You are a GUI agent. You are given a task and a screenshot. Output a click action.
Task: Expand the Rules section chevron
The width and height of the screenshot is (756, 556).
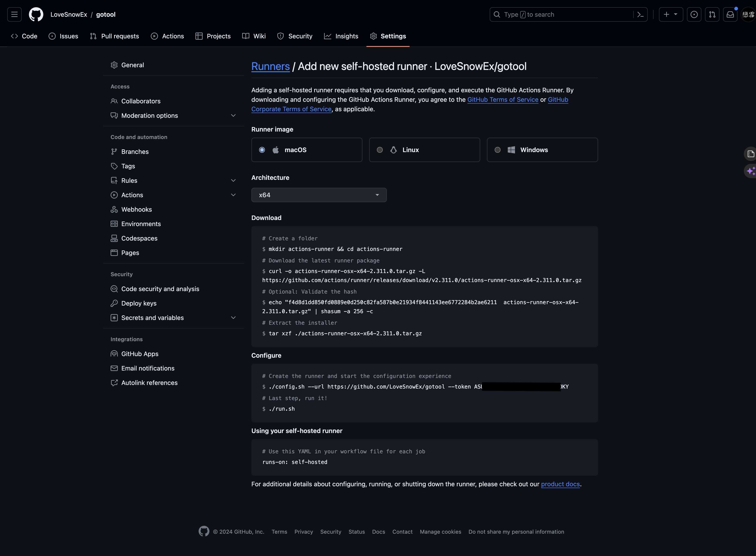(233, 180)
